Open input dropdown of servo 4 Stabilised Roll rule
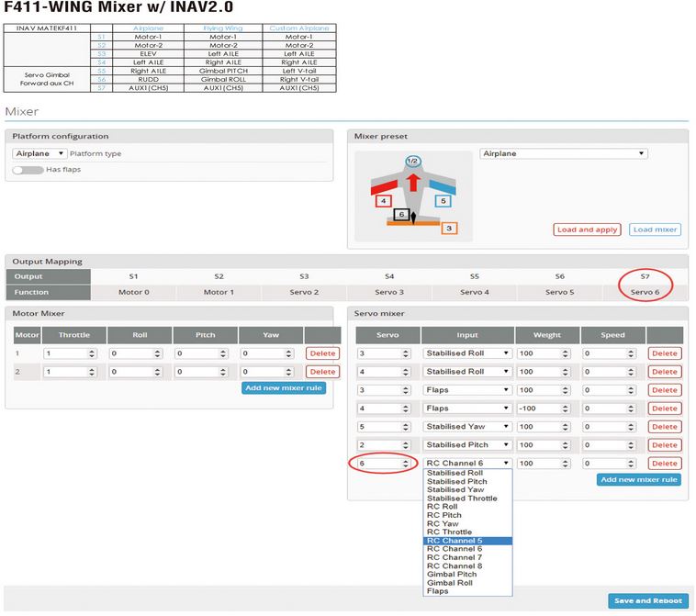Viewport: 696px width, 616px height. 467,372
